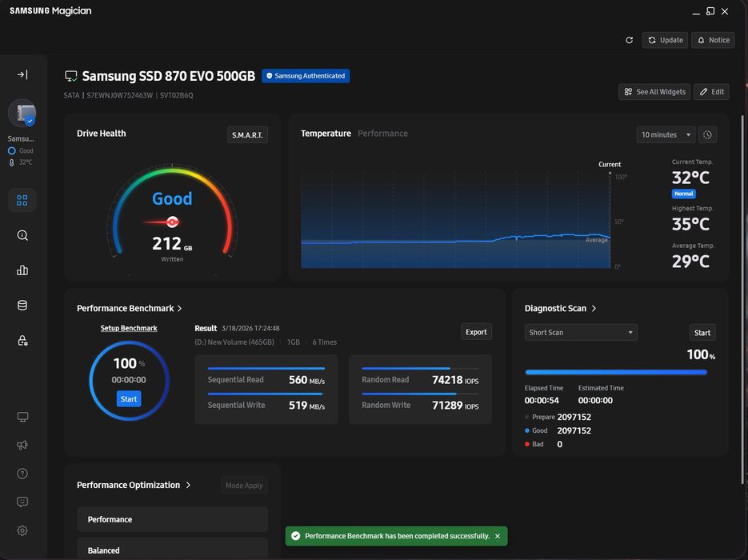This screenshot has width=748, height=560.
Task: Switch to the Performance graph tab
Action: (382, 134)
